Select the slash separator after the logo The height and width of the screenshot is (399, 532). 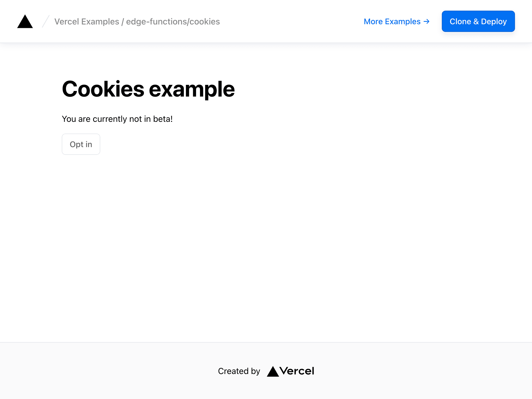(x=45, y=21)
